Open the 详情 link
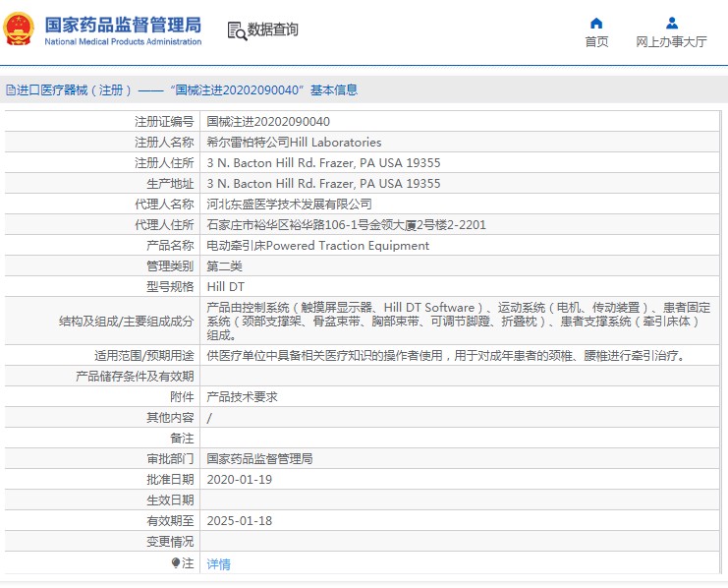Screen dimensions: 728x588 218,564
